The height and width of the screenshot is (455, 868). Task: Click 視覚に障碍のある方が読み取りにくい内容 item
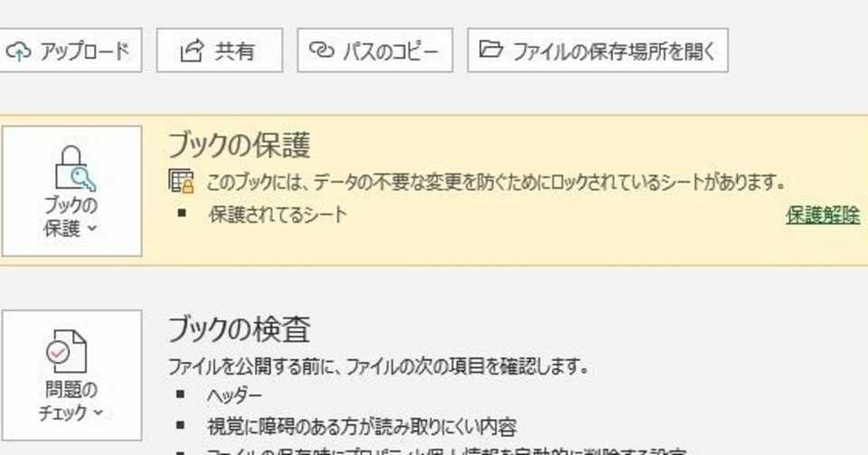[x=362, y=427]
